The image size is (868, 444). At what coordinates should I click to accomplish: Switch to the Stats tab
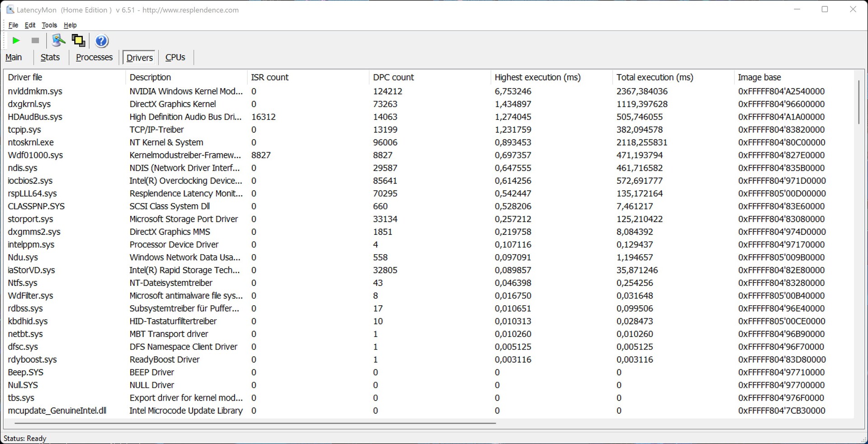tap(50, 57)
